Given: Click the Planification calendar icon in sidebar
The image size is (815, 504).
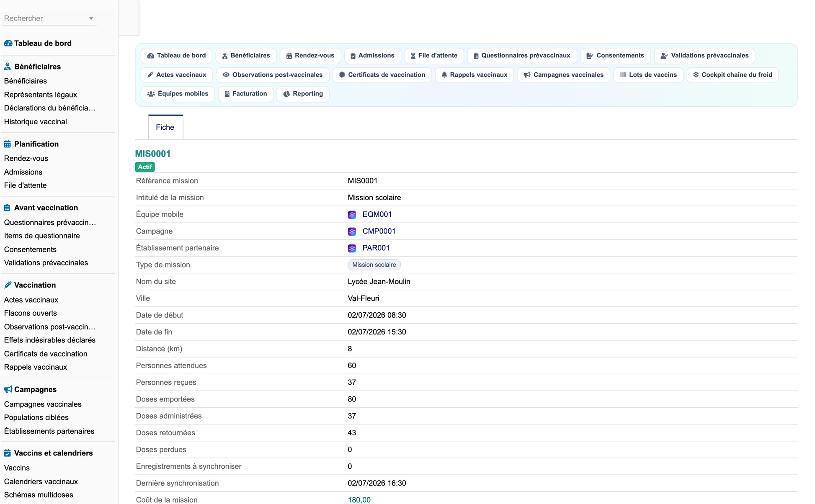Looking at the screenshot, I should [x=8, y=144].
